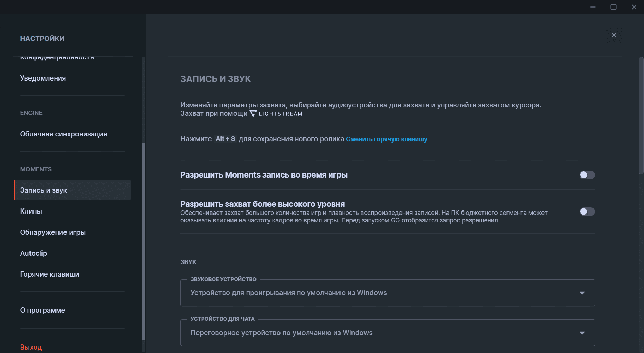Go to Облачная синхронизация section
Viewport: 644px width, 353px height.
point(63,134)
